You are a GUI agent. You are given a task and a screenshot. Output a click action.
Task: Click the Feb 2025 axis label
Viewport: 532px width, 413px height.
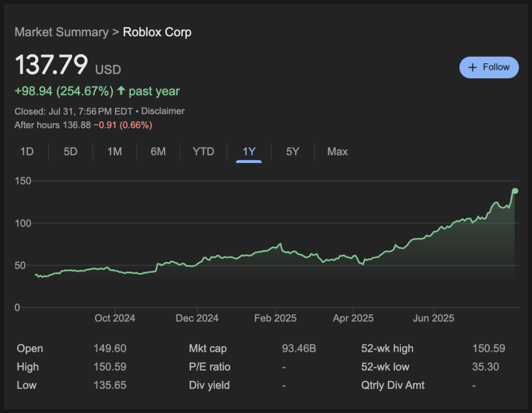tap(275, 318)
